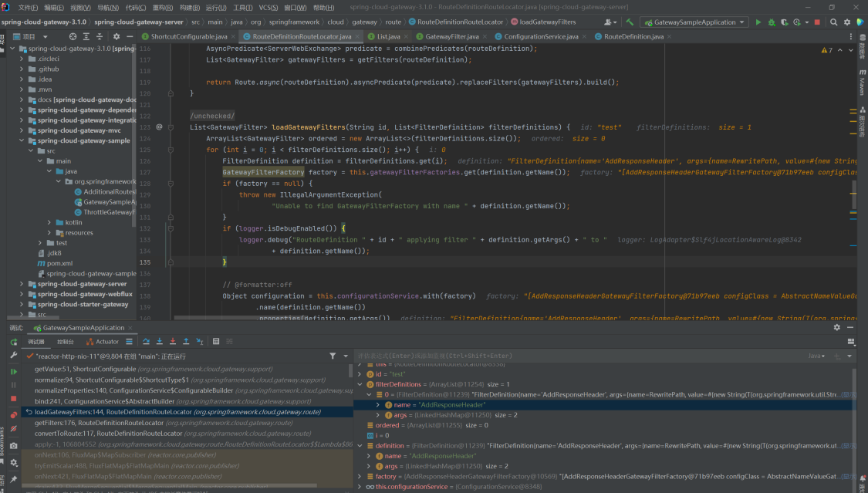Collapse filterDefinitions variable node
The width and height of the screenshot is (868, 493).
coord(360,384)
